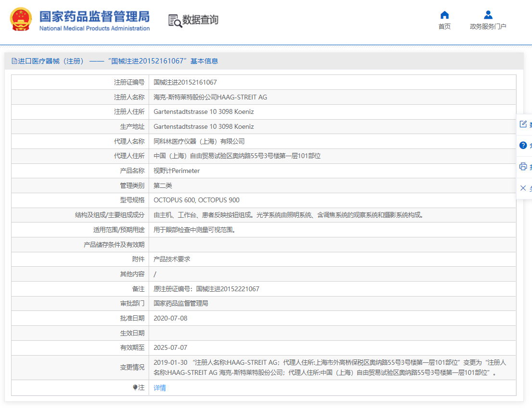Viewport: 532px width, 408px height.
Task: Click the 代理人名称 row label
Action: pos(129,141)
